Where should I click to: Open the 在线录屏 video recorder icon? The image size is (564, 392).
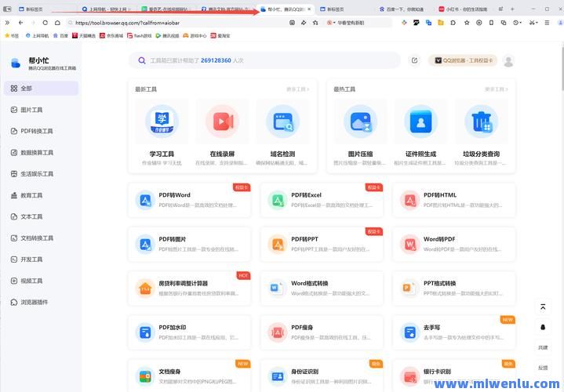pyautogui.click(x=222, y=122)
